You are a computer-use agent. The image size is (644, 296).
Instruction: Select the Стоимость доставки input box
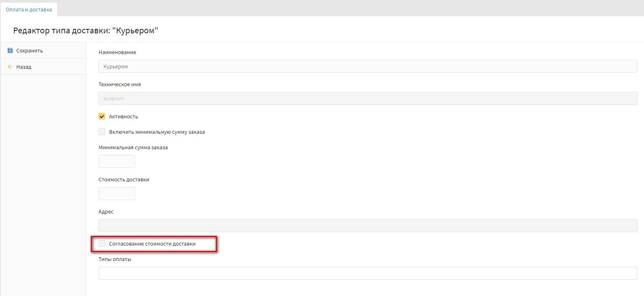pyautogui.click(x=117, y=194)
